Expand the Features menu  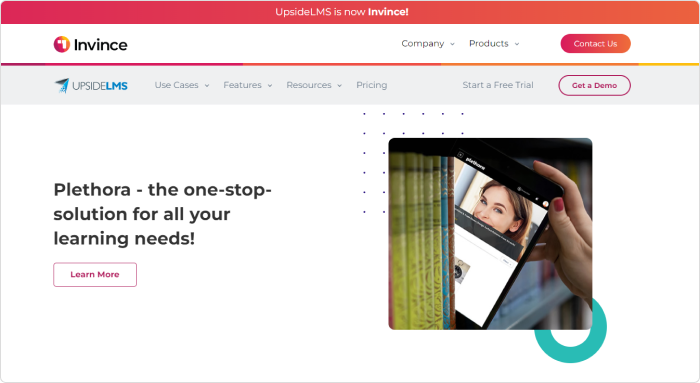(247, 85)
